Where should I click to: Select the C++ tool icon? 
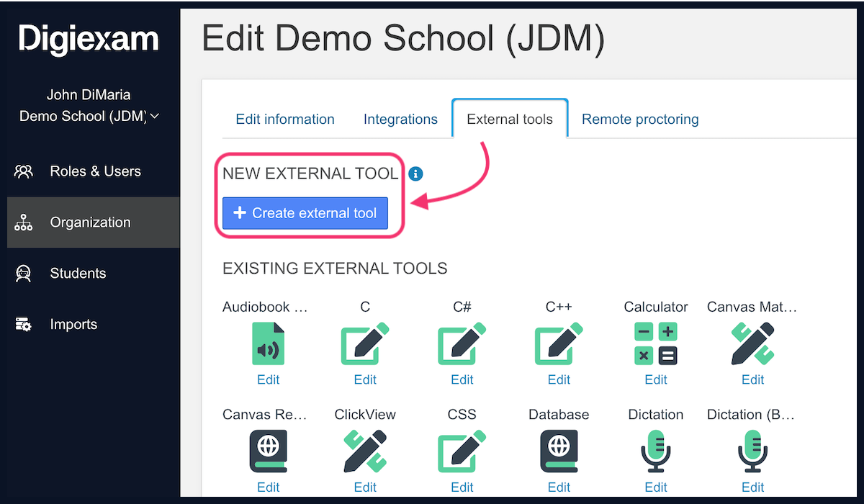point(559,343)
